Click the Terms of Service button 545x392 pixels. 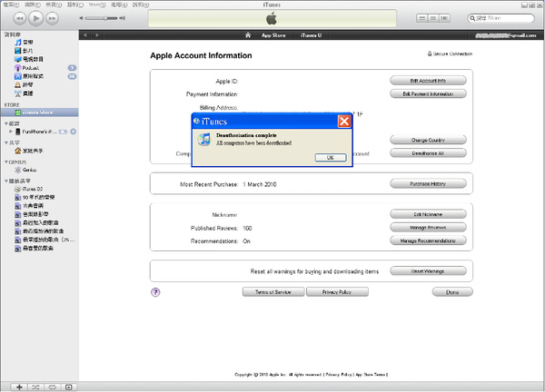click(x=273, y=292)
